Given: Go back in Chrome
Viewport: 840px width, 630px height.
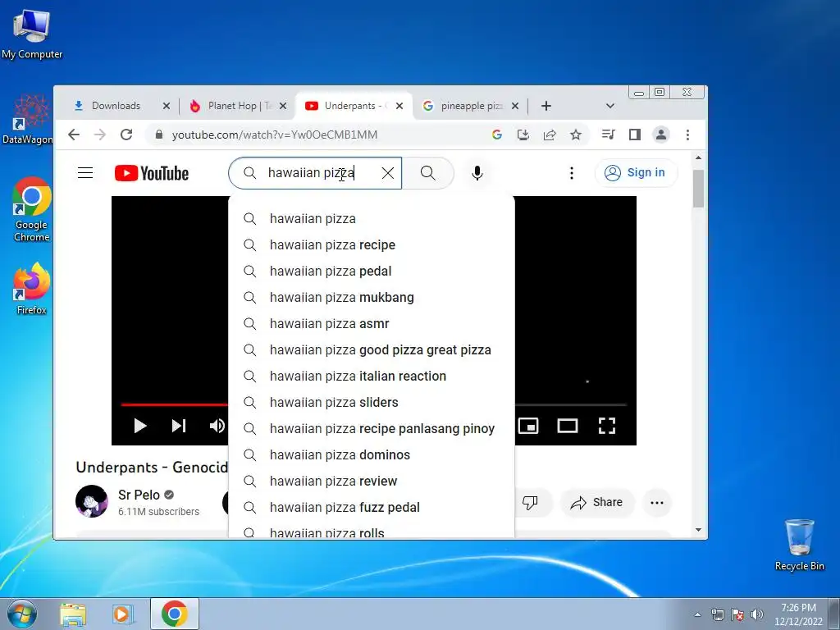Looking at the screenshot, I should coord(74,135).
